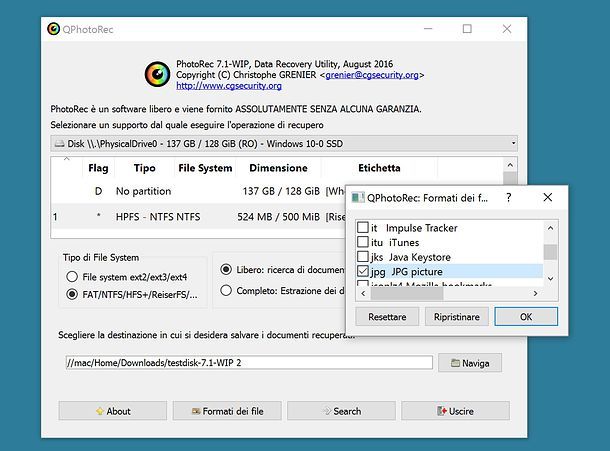610x451 pixels.
Task: Click the '137 GB / 128 GiB' size cell
Action: pos(281,191)
